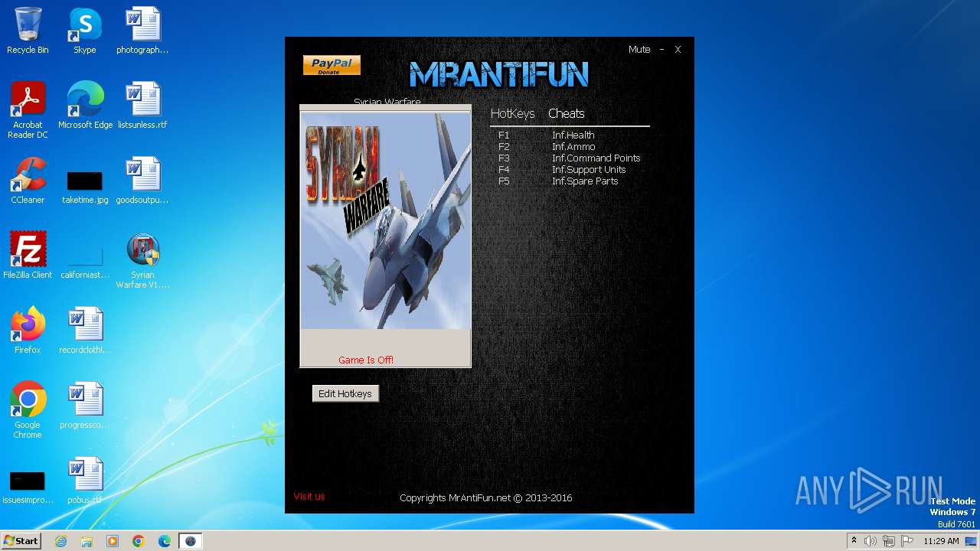980x551 pixels.
Task: Minimize the MrAntiFun trainer window
Action: coord(661,49)
